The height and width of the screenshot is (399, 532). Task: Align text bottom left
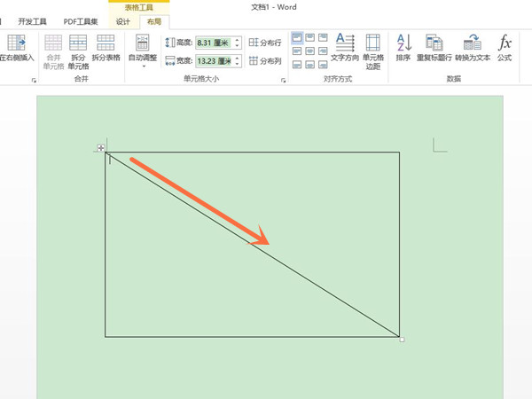click(297, 65)
